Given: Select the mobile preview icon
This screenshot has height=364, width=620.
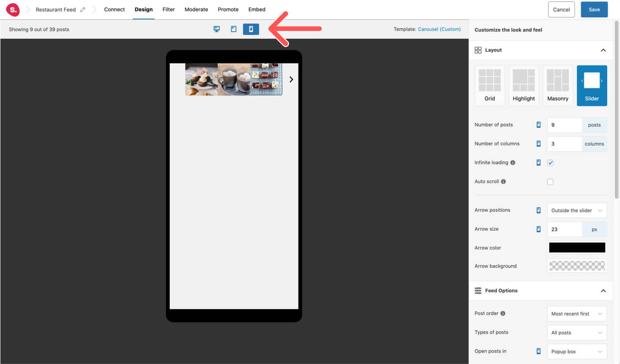Looking at the screenshot, I should tap(251, 29).
